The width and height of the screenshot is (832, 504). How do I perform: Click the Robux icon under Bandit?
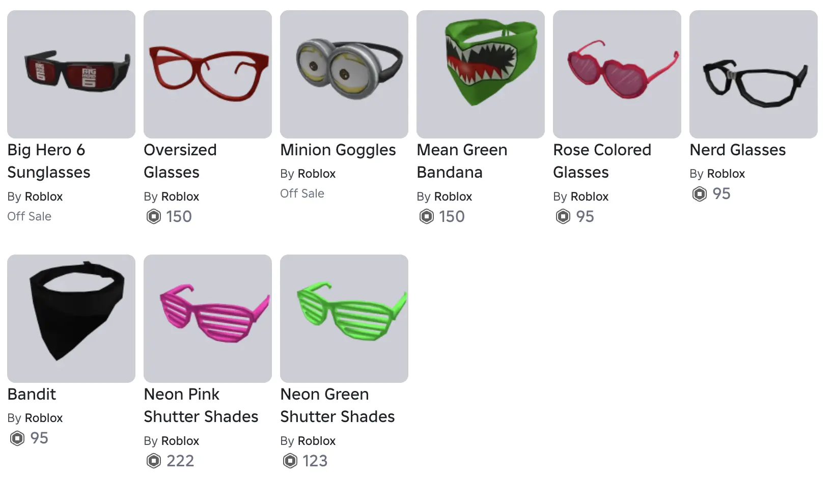point(17,438)
